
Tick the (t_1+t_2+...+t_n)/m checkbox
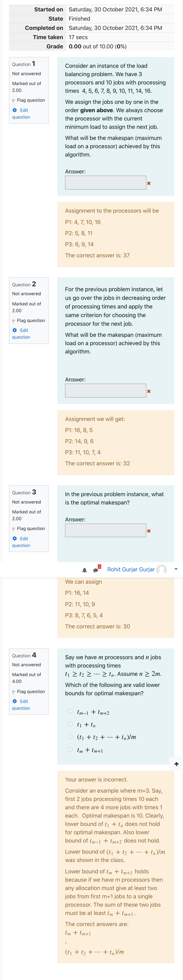70,737
